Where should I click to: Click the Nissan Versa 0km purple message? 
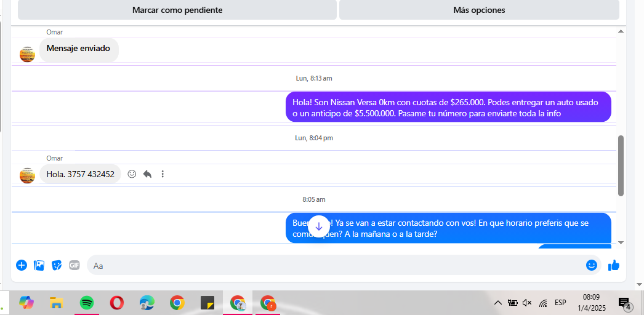click(448, 108)
